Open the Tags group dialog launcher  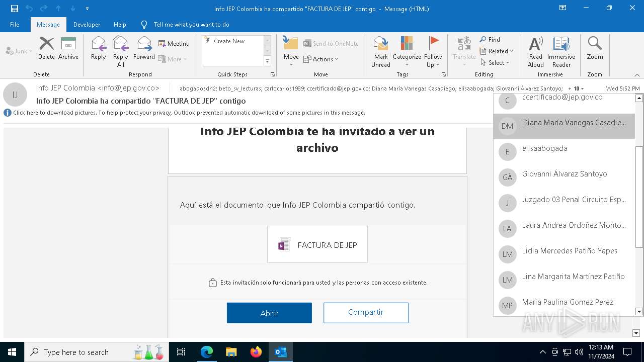coord(444,74)
